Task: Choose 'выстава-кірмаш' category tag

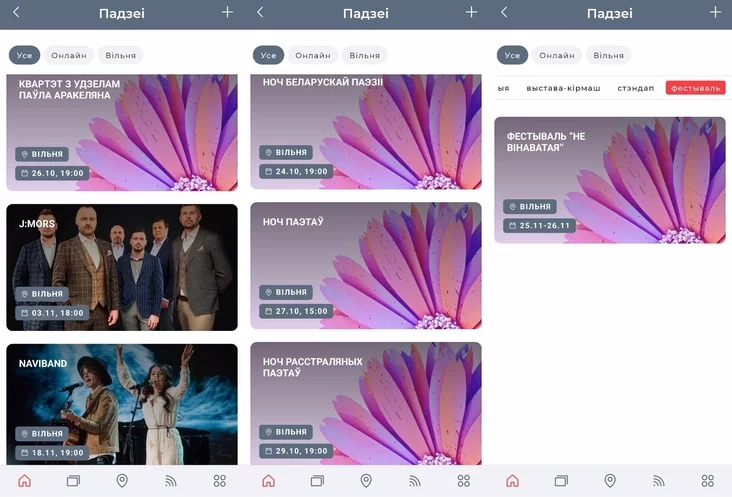Action: pos(563,88)
